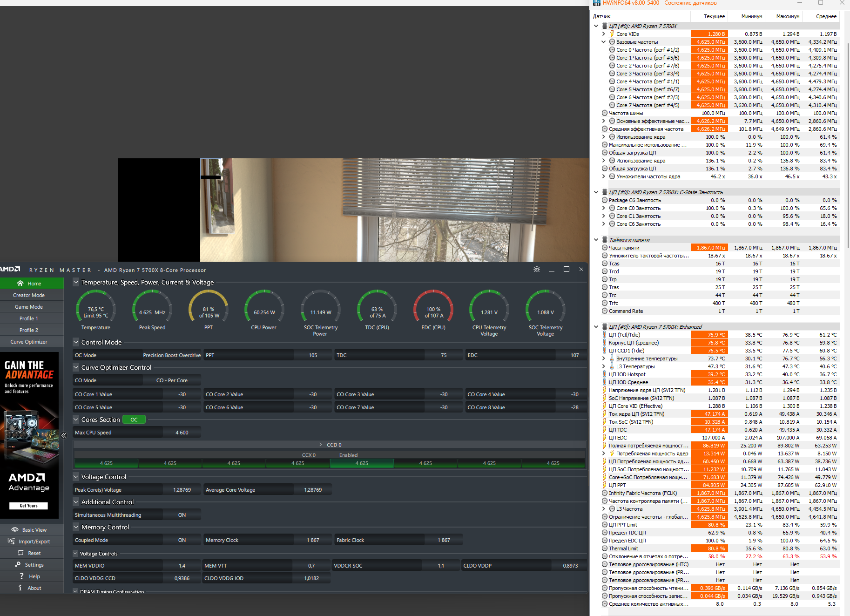The width and height of the screenshot is (850, 616).
Task: Click the clock icon beside Частота шины
Action: point(605,113)
